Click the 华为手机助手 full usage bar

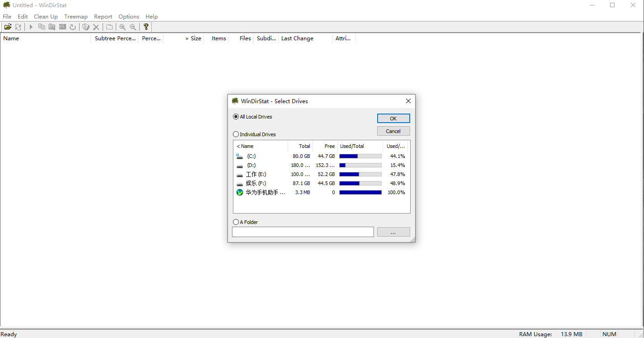pyautogui.click(x=360, y=192)
